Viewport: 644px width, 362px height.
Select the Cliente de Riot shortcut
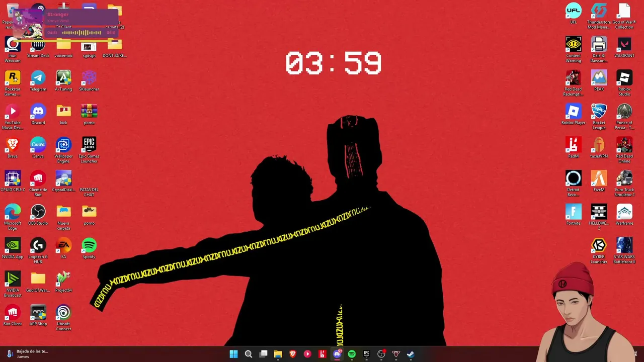coord(38,184)
